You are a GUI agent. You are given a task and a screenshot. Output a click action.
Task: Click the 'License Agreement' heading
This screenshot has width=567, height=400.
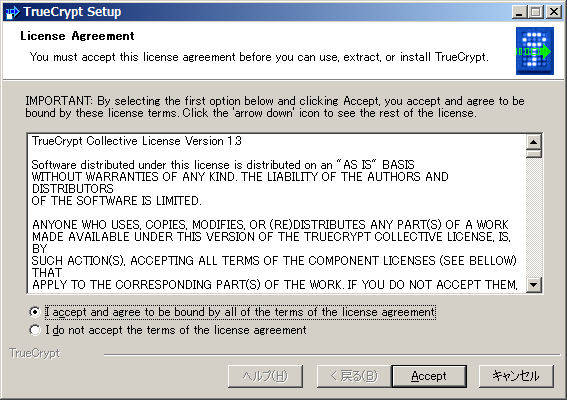77,36
